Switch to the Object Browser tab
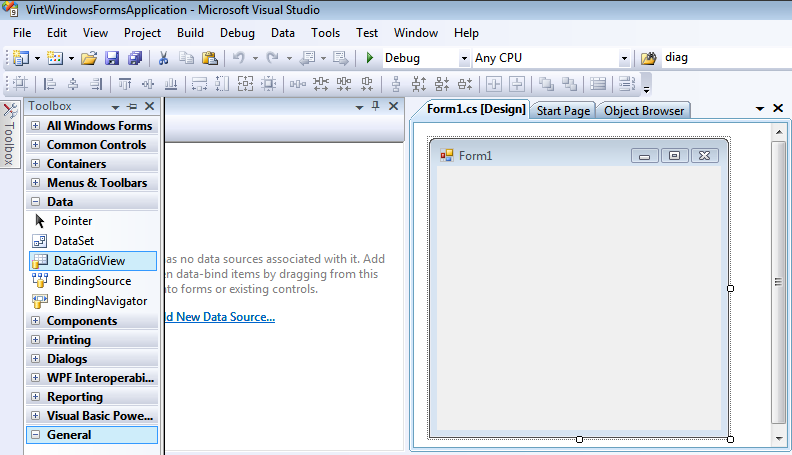 pos(643,110)
